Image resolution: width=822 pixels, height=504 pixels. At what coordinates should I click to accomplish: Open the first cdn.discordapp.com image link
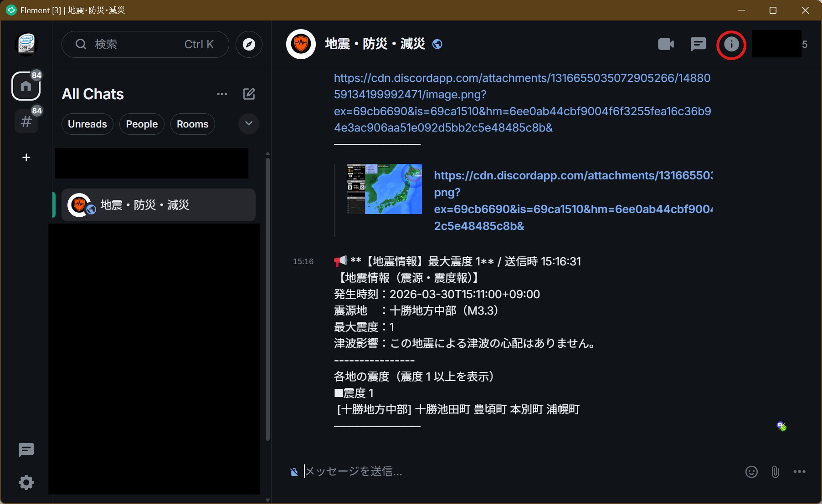[x=522, y=103]
